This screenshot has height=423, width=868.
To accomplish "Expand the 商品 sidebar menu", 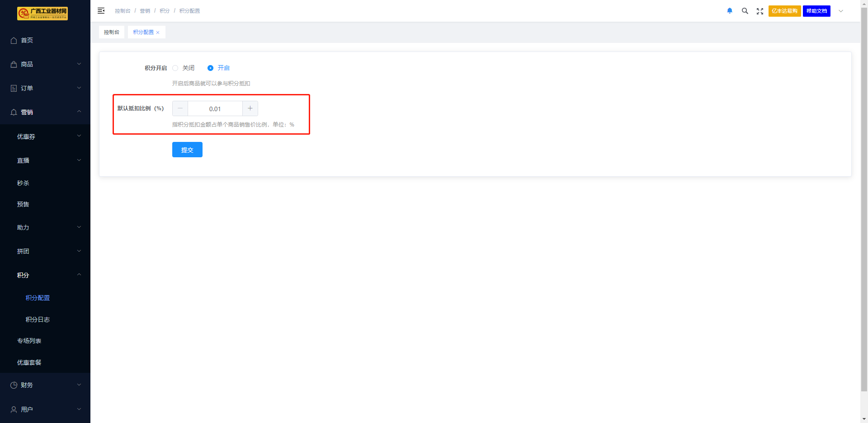I will coord(45,64).
